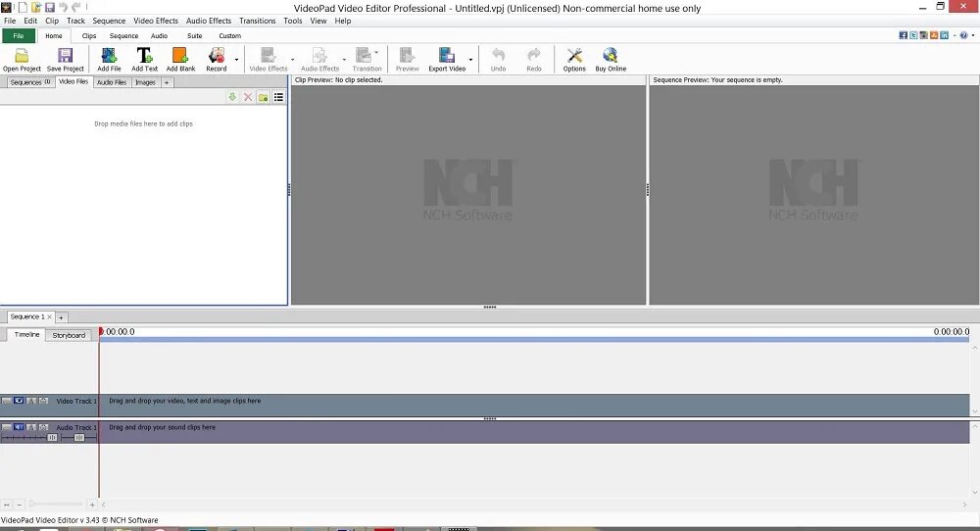Close the Sequence 1 tab
The width and height of the screenshot is (980, 531).
click(49, 316)
